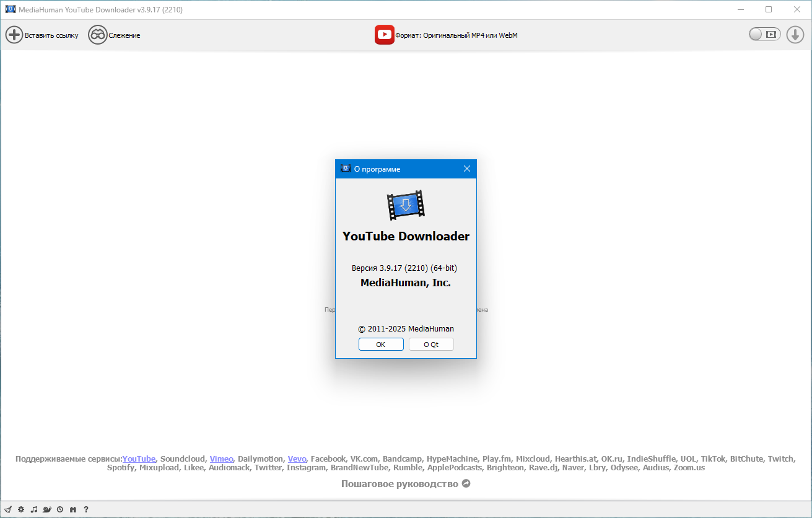Image resolution: width=812 pixels, height=518 pixels.
Task: Click the "Zoom.us" service name
Action: point(689,467)
